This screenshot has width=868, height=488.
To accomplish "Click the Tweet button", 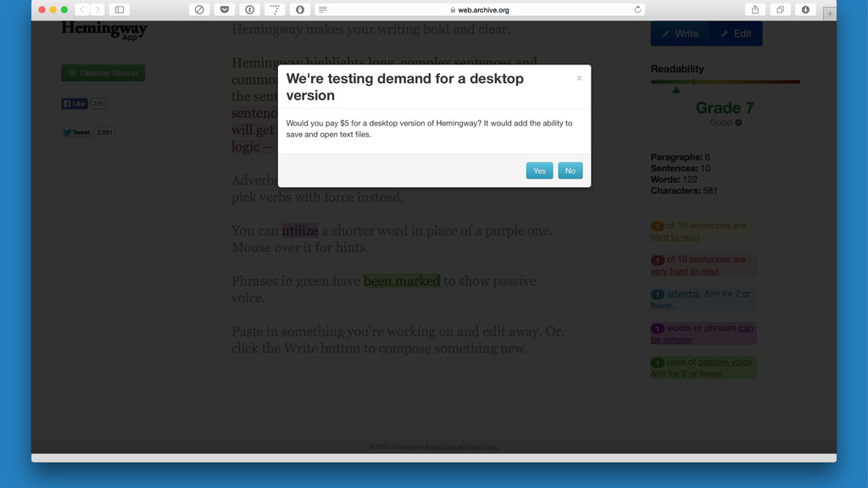I will coord(76,132).
